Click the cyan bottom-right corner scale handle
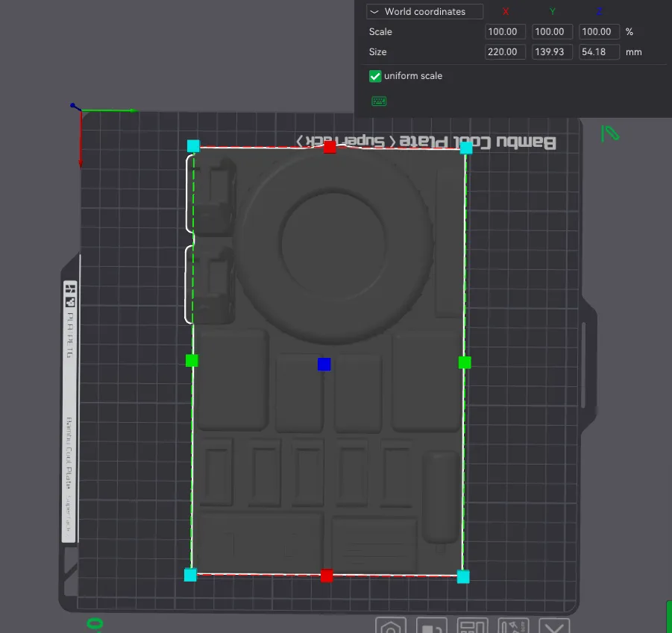Image resolution: width=672 pixels, height=633 pixels. click(x=463, y=576)
